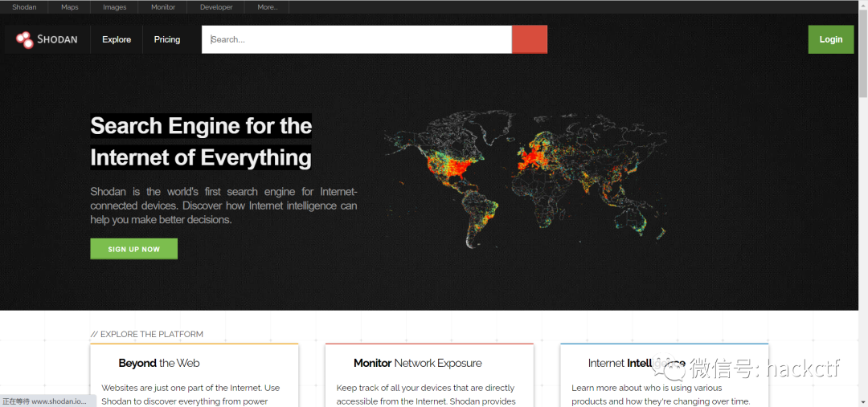Open the Monitor Network Exposure card heading
The height and width of the screenshot is (407, 868).
coord(417,364)
